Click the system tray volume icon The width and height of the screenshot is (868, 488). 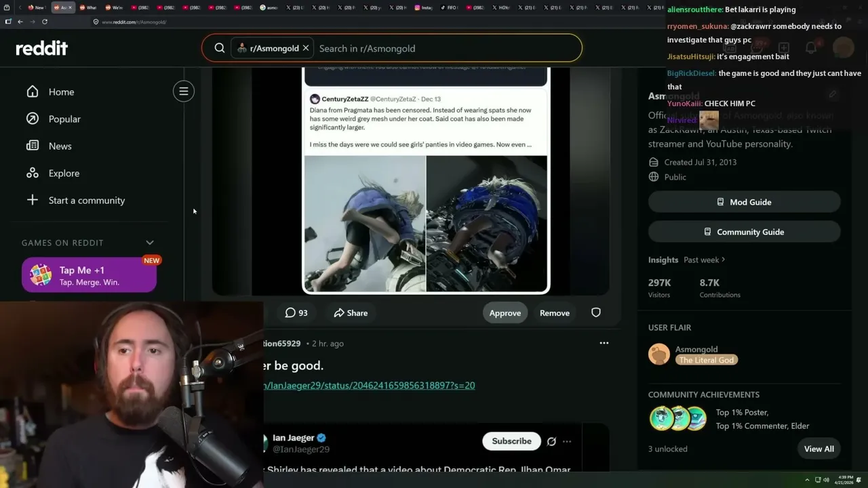click(826, 480)
